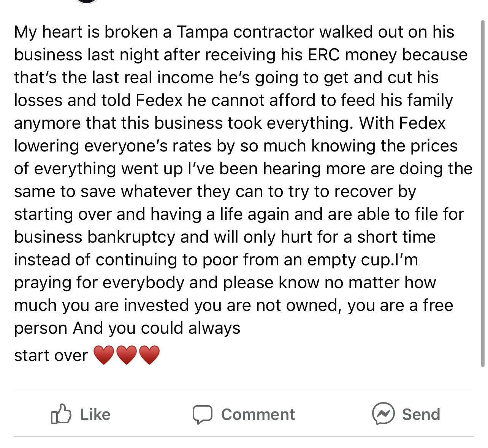Click the line "person And you could always"

(x=127, y=328)
